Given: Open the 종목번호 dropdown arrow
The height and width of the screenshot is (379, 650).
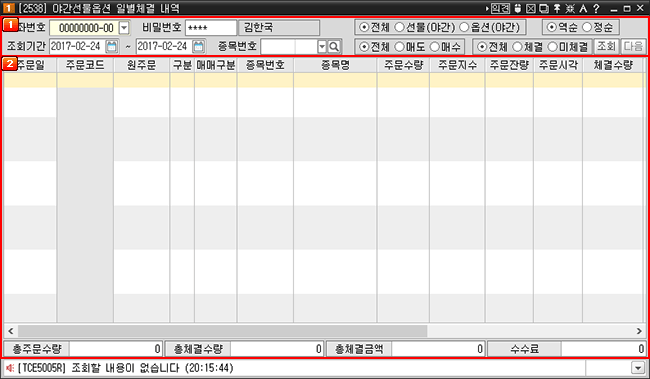Looking at the screenshot, I should coord(322,47).
